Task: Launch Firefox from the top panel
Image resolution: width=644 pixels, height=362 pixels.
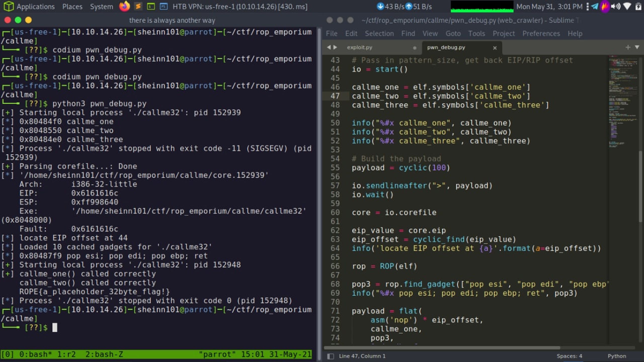Action: [x=125, y=6]
